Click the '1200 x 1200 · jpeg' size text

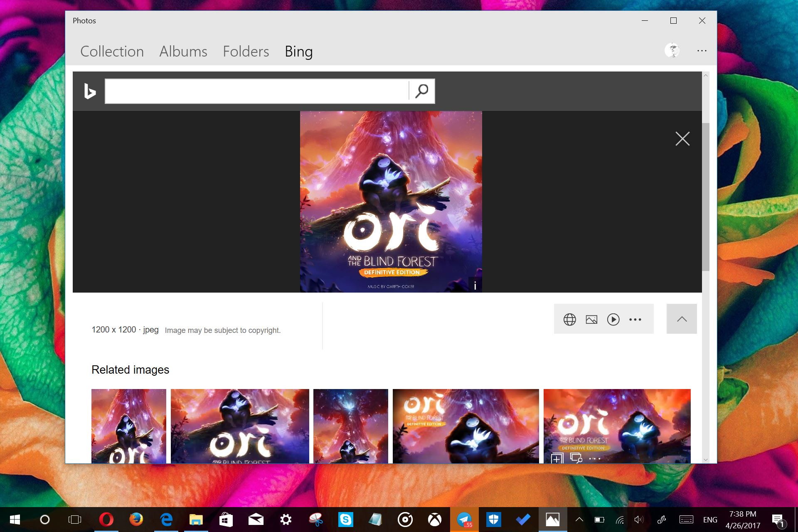(125, 330)
